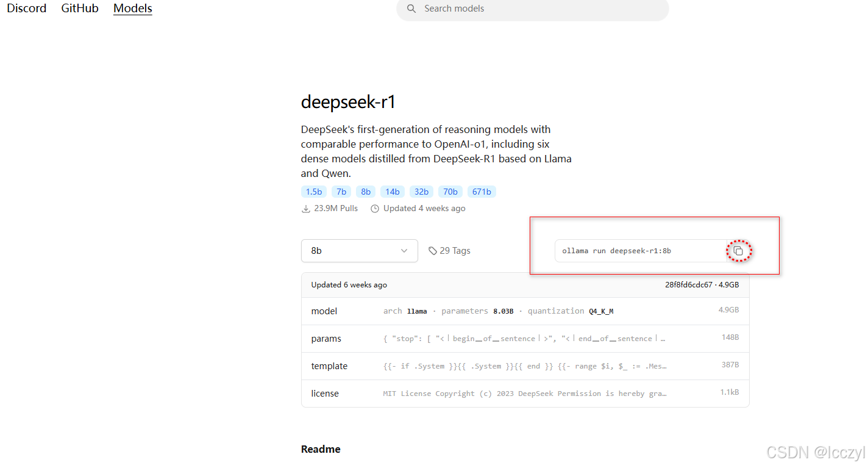The width and height of the screenshot is (868, 468).
Task: Select the 671b model tag
Action: 482,191
